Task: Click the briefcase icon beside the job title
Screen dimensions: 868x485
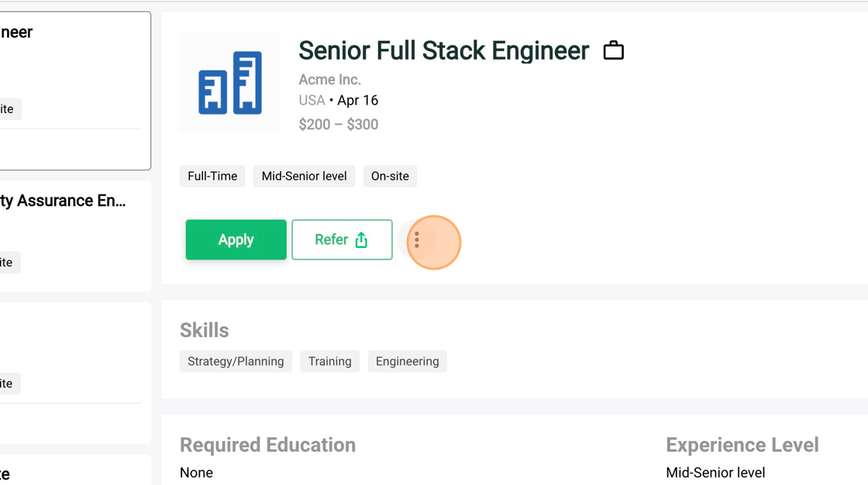Action: point(613,51)
